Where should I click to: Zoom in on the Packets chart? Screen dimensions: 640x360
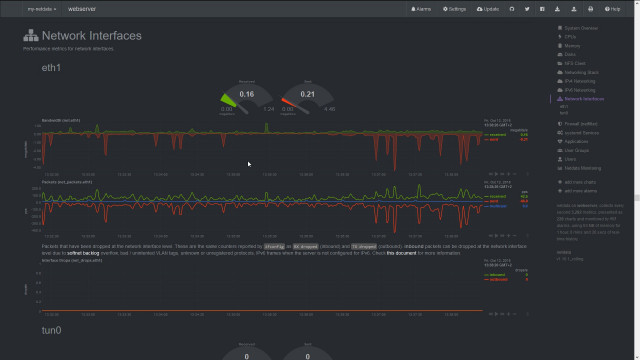509,236
